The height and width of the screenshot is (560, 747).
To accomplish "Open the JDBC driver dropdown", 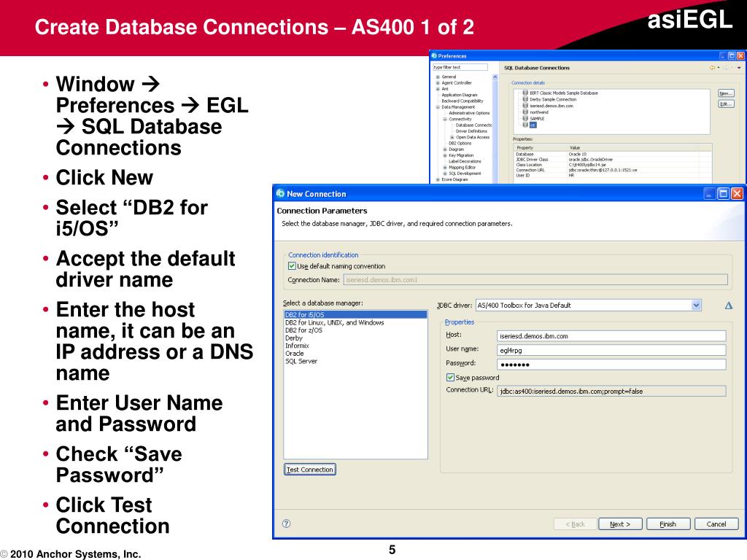I will pyautogui.click(x=696, y=306).
